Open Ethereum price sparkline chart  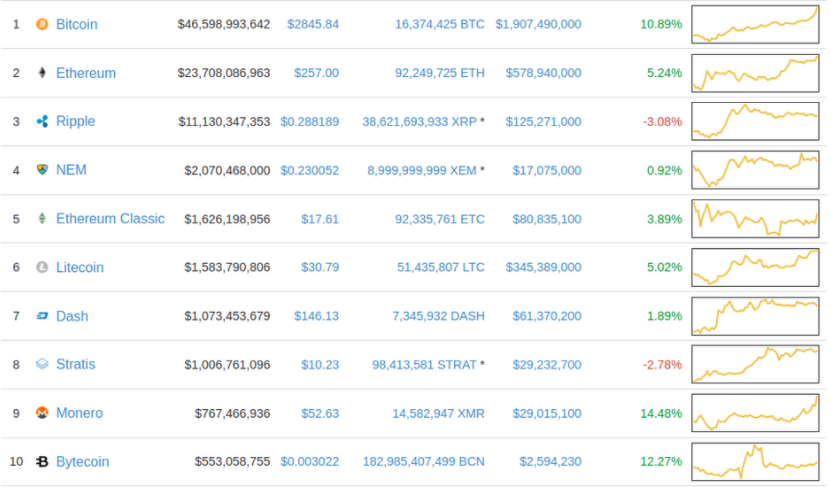pos(755,73)
